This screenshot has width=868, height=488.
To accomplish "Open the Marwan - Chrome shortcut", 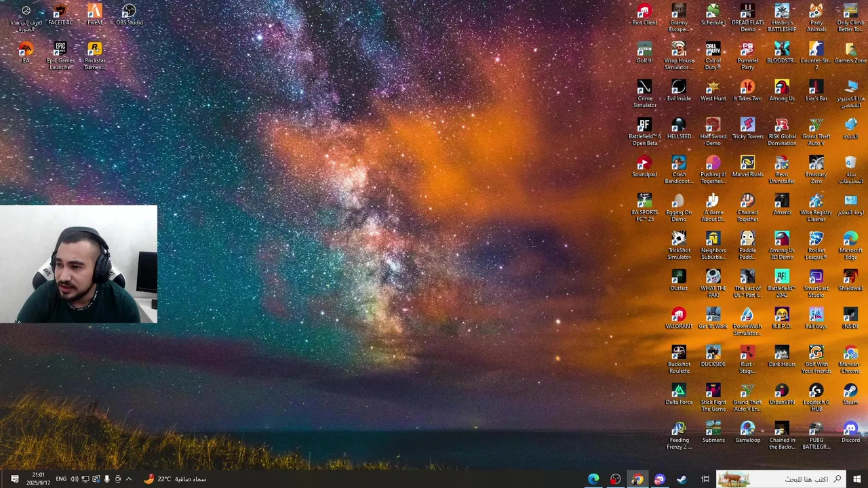I will (x=850, y=359).
